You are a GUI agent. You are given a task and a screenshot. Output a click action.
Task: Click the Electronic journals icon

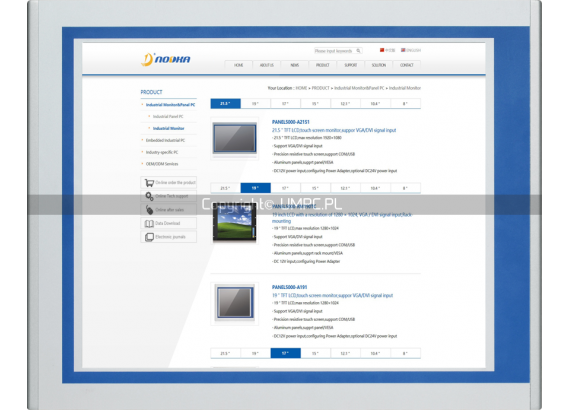pos(149,237)
